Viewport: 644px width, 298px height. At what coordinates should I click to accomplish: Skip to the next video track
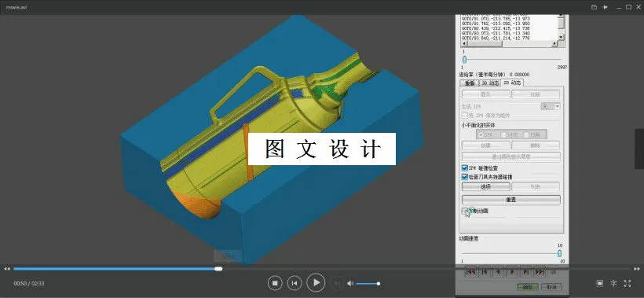coord(337,283)
